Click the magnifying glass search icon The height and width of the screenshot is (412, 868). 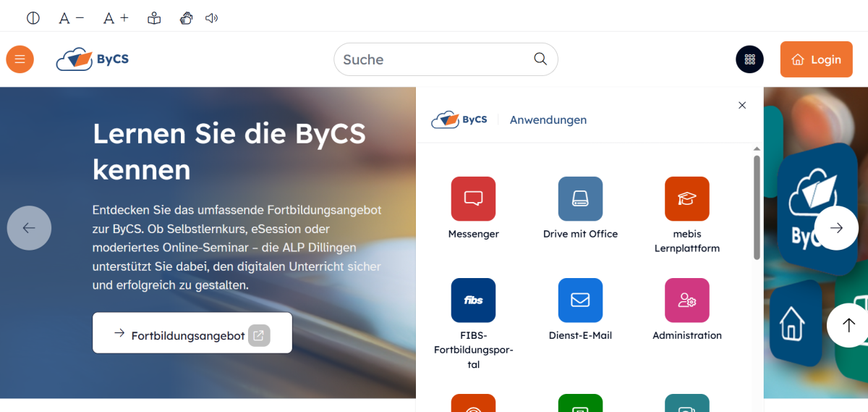540,59
